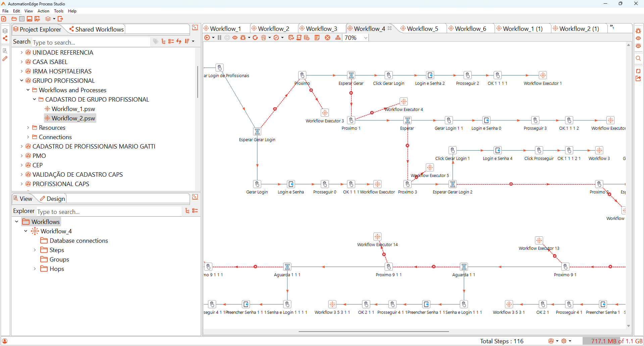
Task: Click the save file icon
Action: 30,19
